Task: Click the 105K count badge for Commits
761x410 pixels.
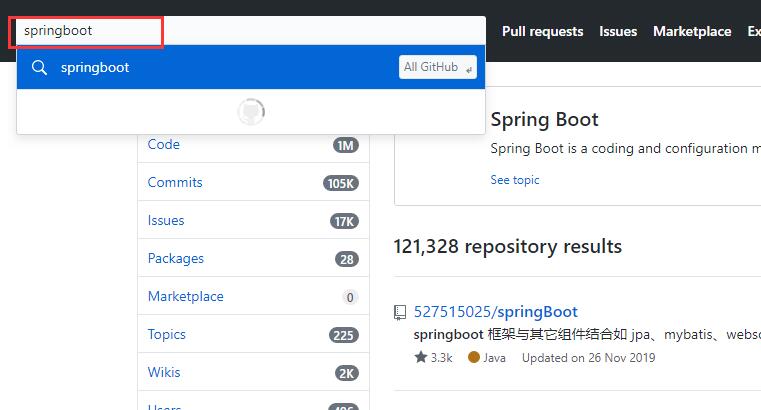Action: point(341,183)
